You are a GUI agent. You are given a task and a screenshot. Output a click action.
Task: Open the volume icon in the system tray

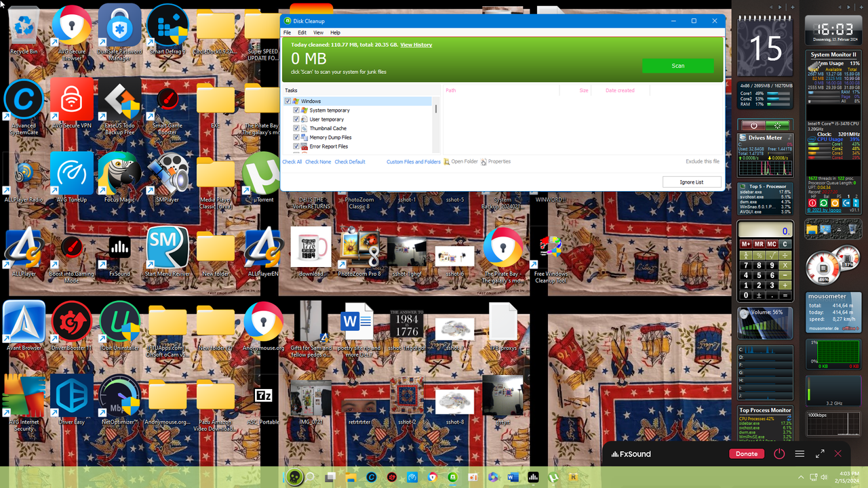pyautogui.click(x=824, y=477)
